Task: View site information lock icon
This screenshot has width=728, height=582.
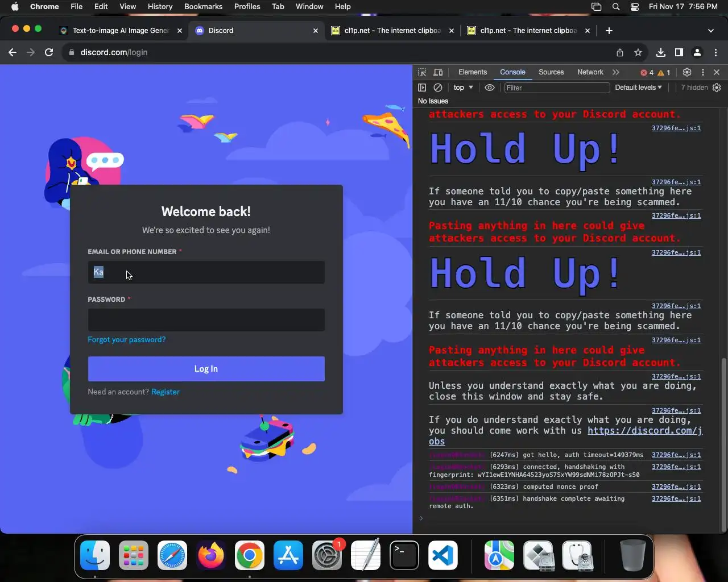Action: (x=71, y=52)
